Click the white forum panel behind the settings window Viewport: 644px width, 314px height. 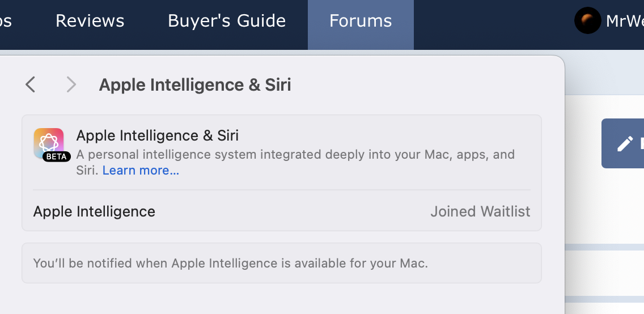click(604, 205)
